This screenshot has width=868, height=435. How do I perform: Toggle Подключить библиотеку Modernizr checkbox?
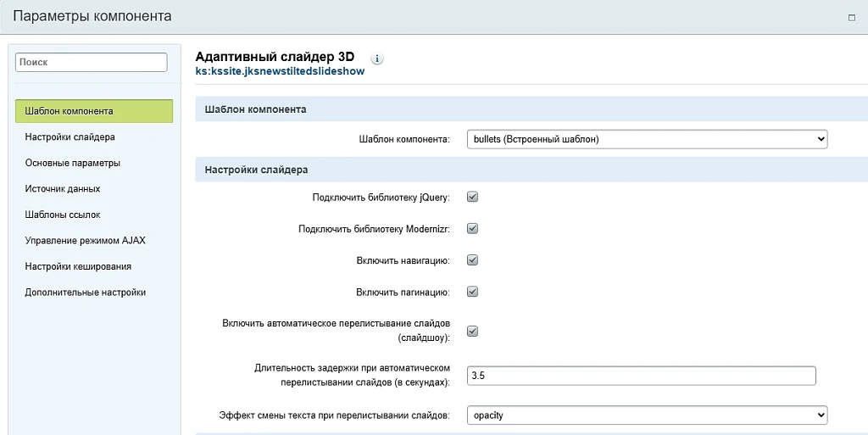coord(472,228)
